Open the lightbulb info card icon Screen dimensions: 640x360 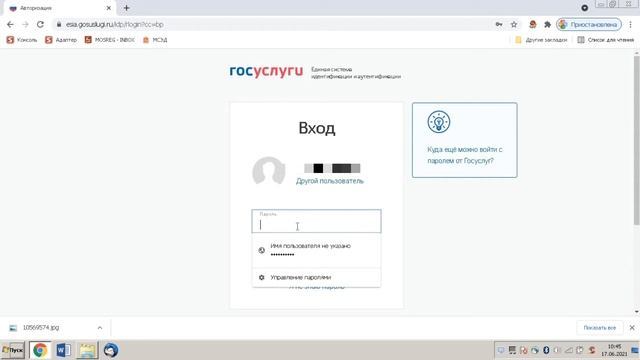439,122
